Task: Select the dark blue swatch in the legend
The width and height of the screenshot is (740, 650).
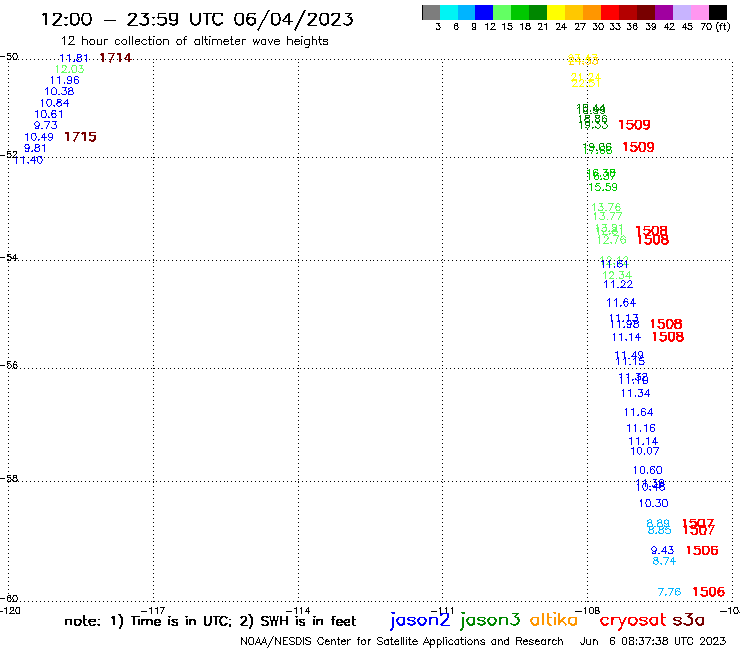Action: coord(484,12)
